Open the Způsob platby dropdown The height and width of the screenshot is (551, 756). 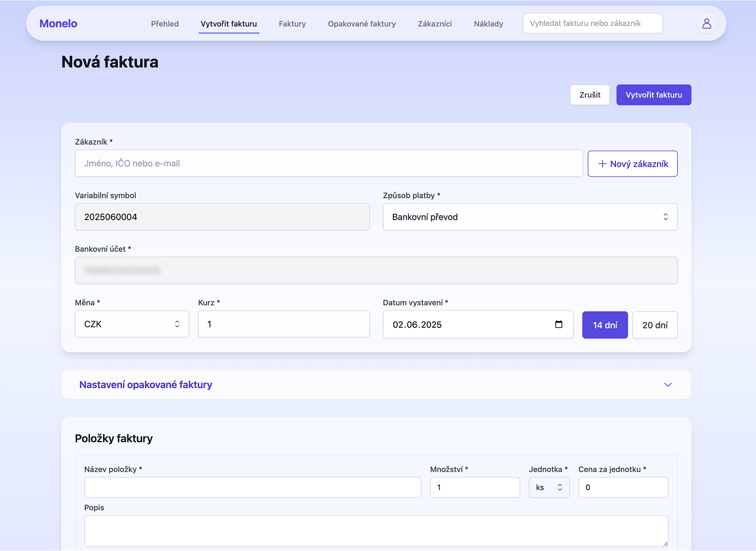click(x=530, y=217)
